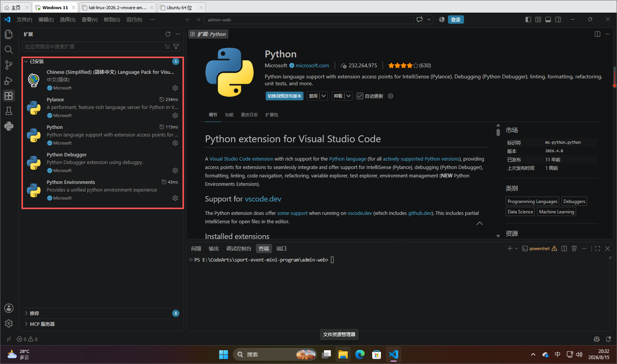Click the Copilot status icon in status bar

click(597, 339)
